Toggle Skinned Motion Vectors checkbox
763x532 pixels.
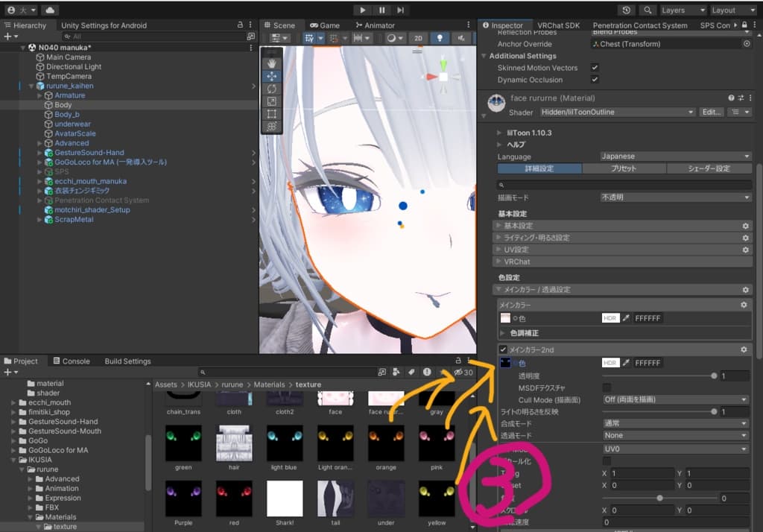click(595, 68)
